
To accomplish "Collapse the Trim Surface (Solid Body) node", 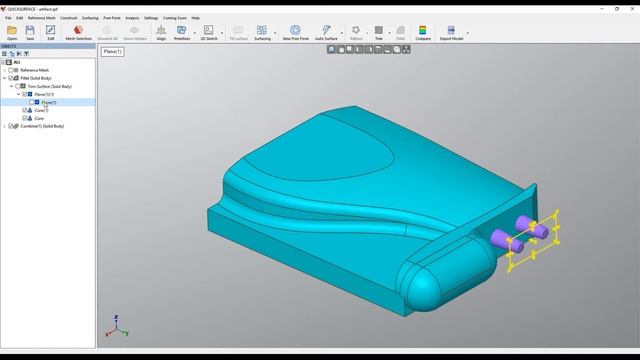I will [x=11, y=86].
